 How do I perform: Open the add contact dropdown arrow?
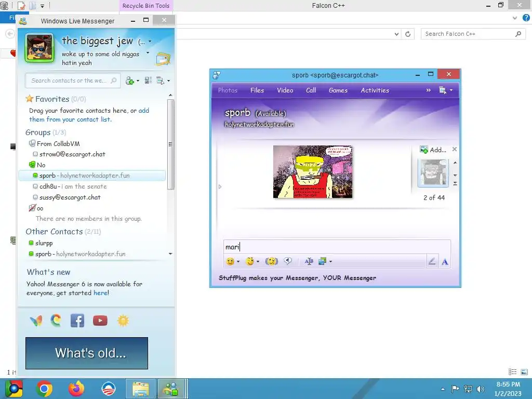[x=138, y=81]
